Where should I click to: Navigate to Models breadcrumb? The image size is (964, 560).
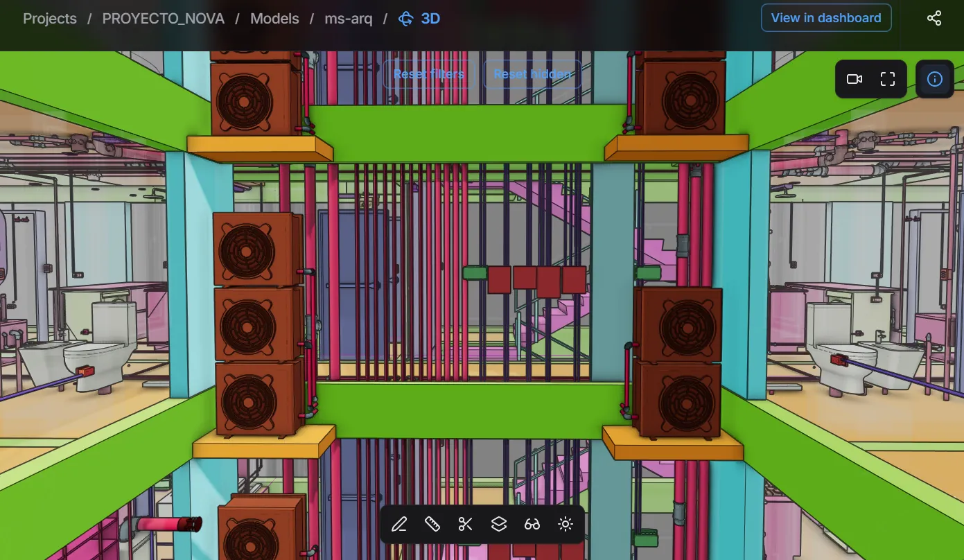[274, 19]
